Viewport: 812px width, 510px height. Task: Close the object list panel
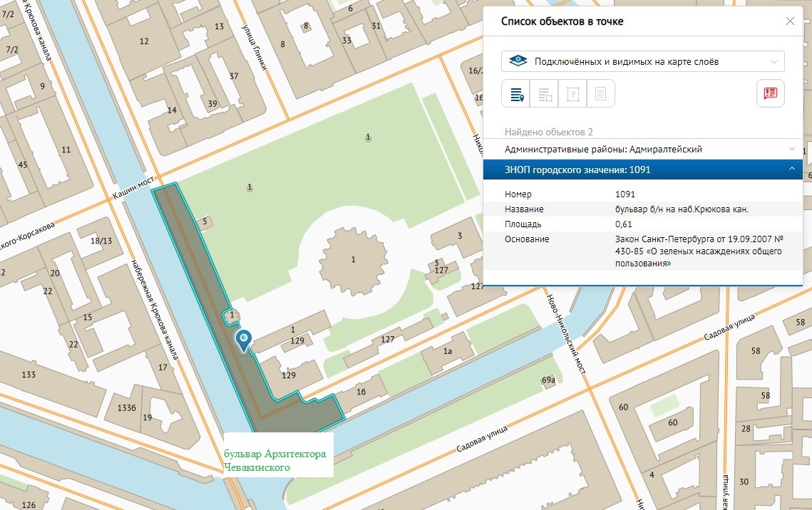pos(790,21)
